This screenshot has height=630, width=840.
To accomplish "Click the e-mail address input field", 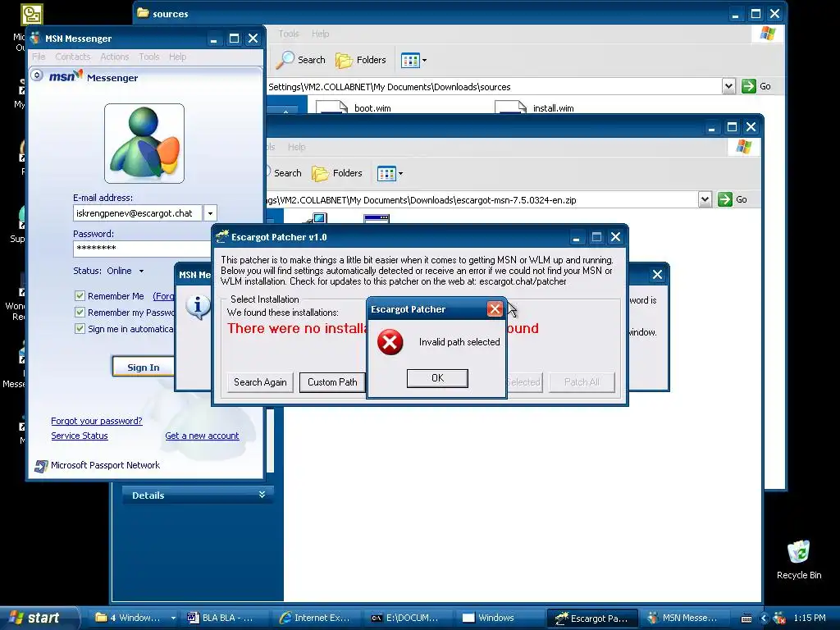I will (138, 213).
